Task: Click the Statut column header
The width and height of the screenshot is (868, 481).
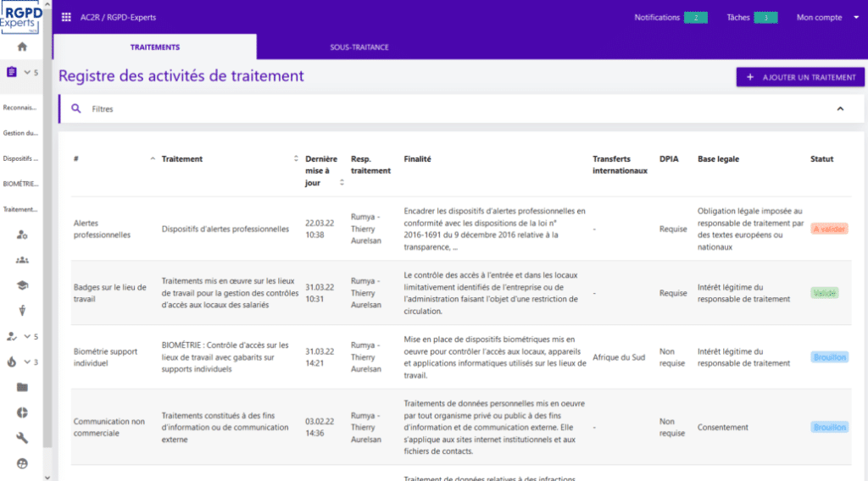Action: 821,158
